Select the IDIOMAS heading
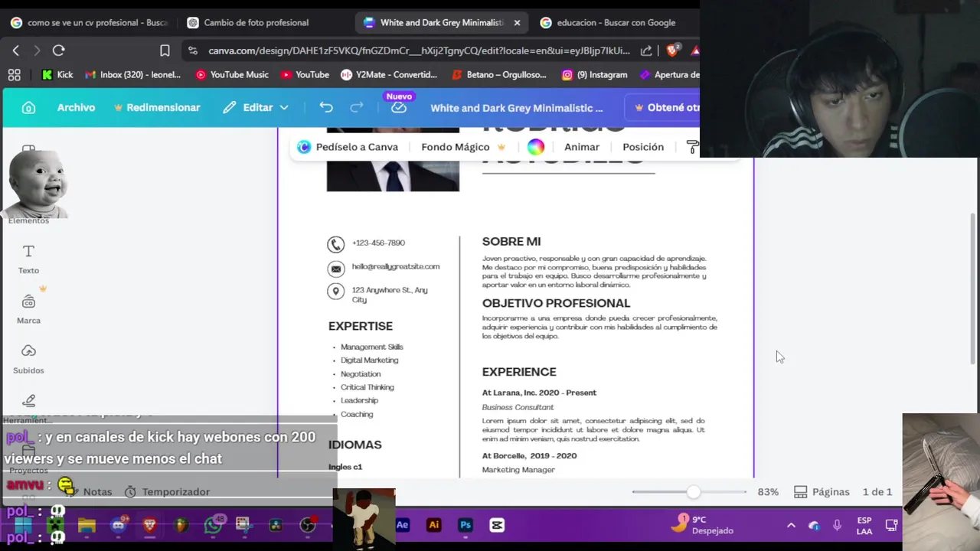Screen dimensions: 980x551 point(354,445)
